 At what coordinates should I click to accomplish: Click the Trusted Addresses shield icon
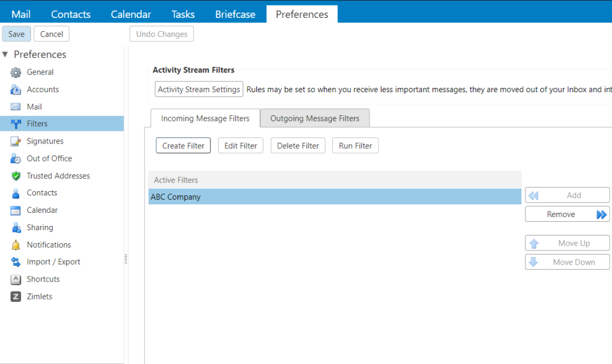tap(16, 176)
